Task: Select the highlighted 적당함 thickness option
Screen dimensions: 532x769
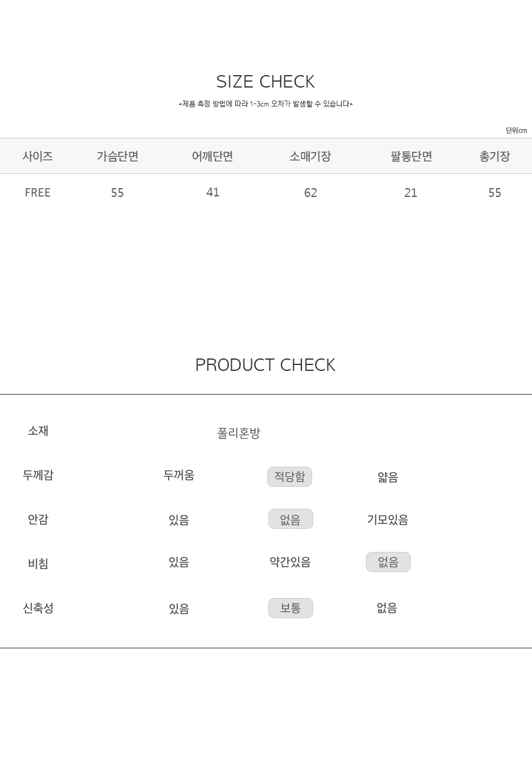Action: point(290,477)
